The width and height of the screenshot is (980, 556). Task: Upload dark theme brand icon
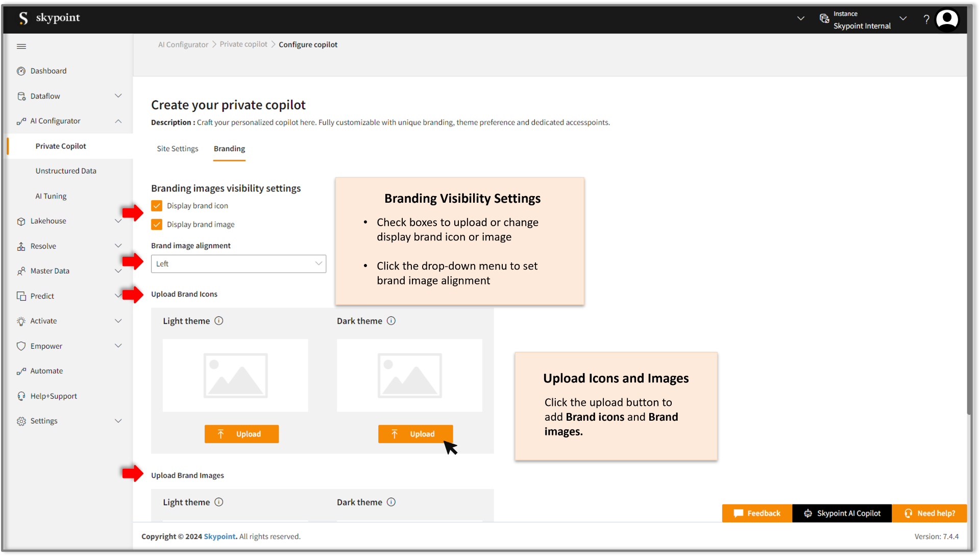[x=414, y=433]
